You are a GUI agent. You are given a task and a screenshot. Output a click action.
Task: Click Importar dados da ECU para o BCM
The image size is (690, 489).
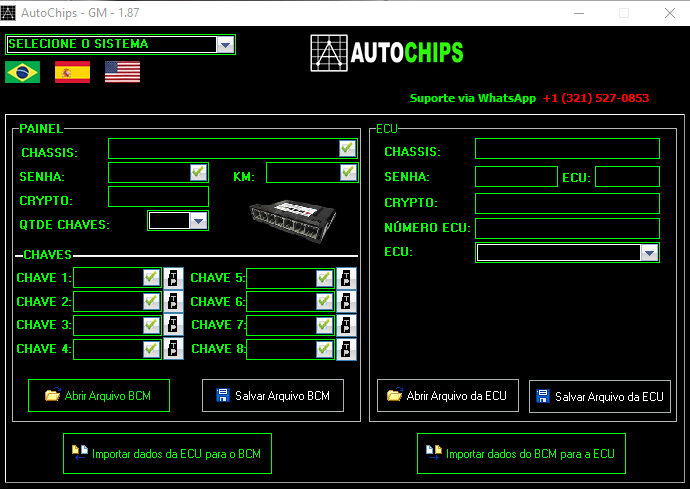point(167,453)
